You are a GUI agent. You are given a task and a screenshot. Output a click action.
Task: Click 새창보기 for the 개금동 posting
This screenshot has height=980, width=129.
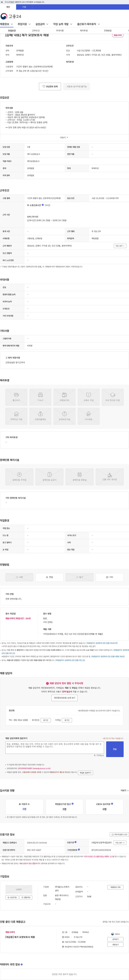115,945
